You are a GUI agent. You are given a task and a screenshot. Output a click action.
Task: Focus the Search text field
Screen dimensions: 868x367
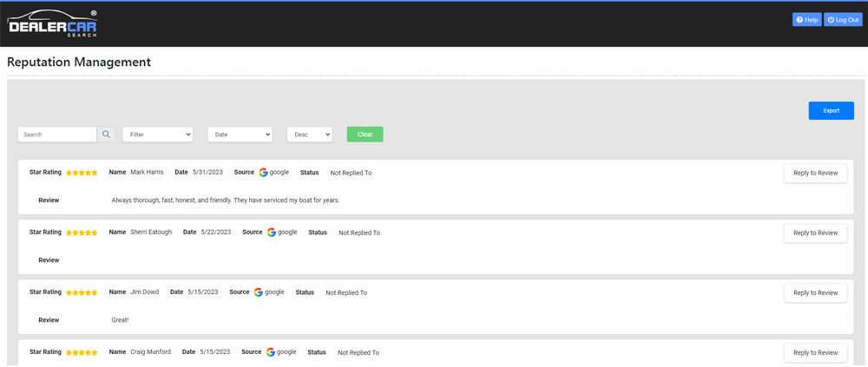pyautogui.click(x=57, y=134)
